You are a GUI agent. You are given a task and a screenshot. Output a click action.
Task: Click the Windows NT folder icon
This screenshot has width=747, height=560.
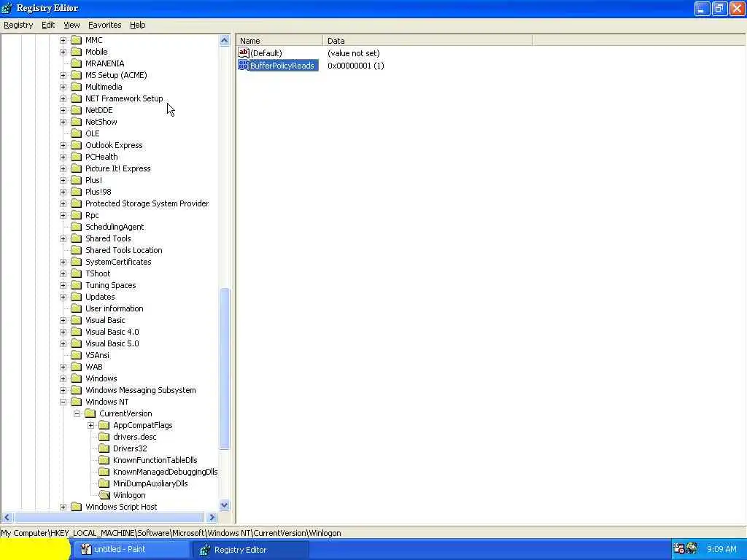click(76, 402)
